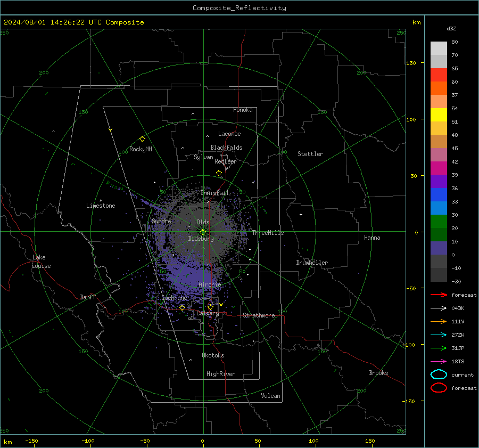Image resolution: width=479 pixels, height=448 pixels.
Task: Click the cyan 27ZW arrow in legend
Action: point(439,335)
